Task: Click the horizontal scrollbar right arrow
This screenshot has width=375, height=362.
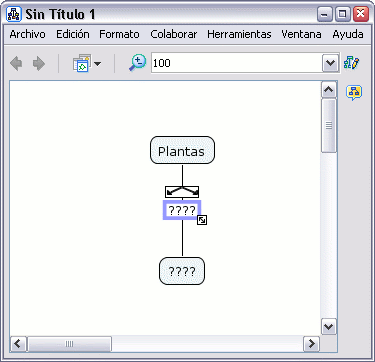Action: (312, 343)
